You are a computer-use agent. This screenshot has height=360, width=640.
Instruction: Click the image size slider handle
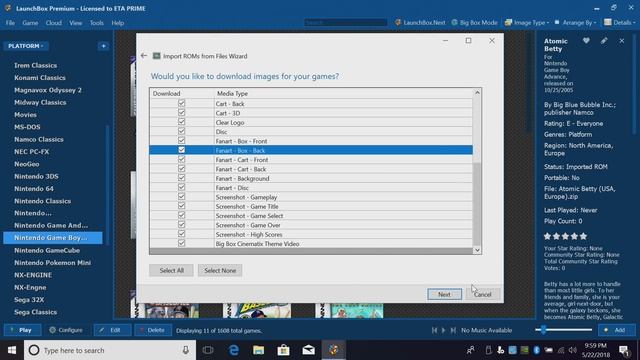543,330
